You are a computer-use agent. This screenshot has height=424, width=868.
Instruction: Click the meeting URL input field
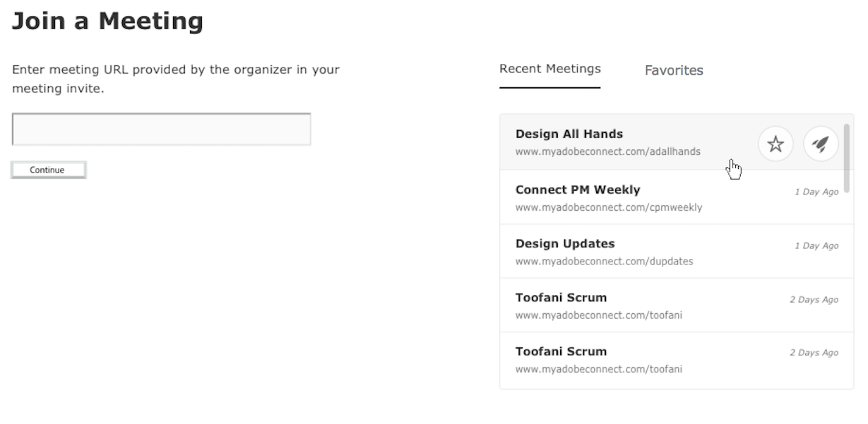click(161, 129)
